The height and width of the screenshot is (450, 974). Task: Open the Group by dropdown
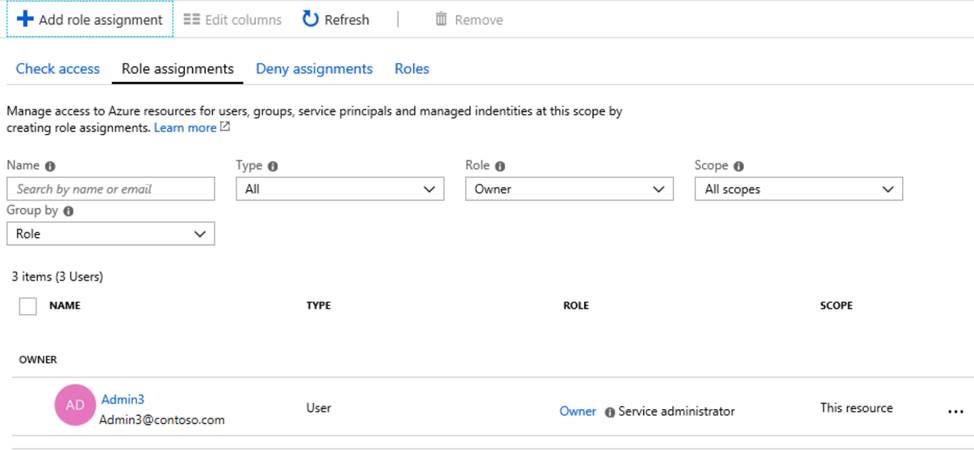coord(110,233)
